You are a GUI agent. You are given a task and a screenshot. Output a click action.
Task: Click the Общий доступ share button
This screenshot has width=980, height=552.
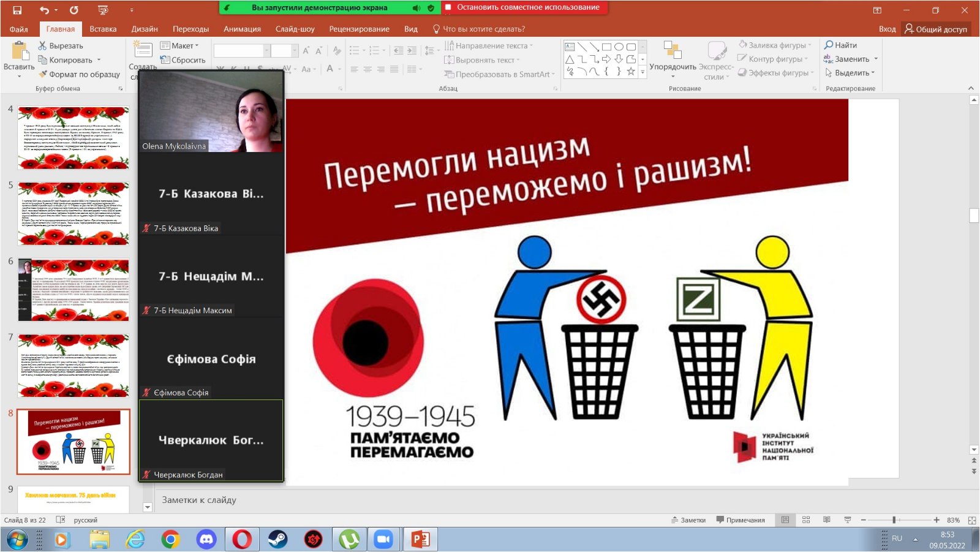coord(936,29)
